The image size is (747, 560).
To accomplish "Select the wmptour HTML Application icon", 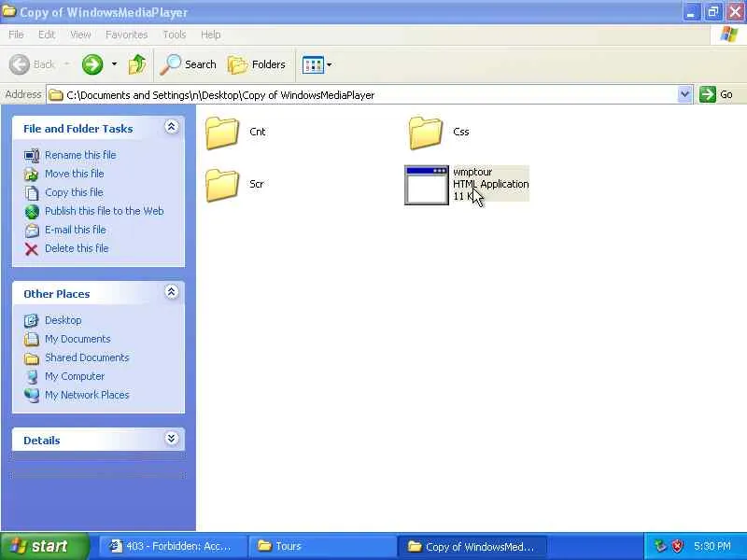I will coord(427,185).
